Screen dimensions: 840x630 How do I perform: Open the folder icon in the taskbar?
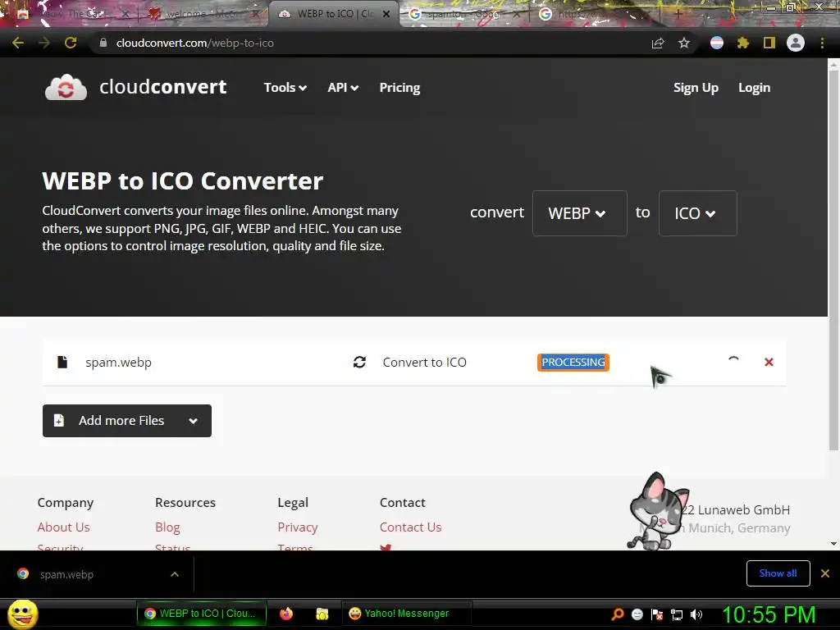(x=322, y=614)
